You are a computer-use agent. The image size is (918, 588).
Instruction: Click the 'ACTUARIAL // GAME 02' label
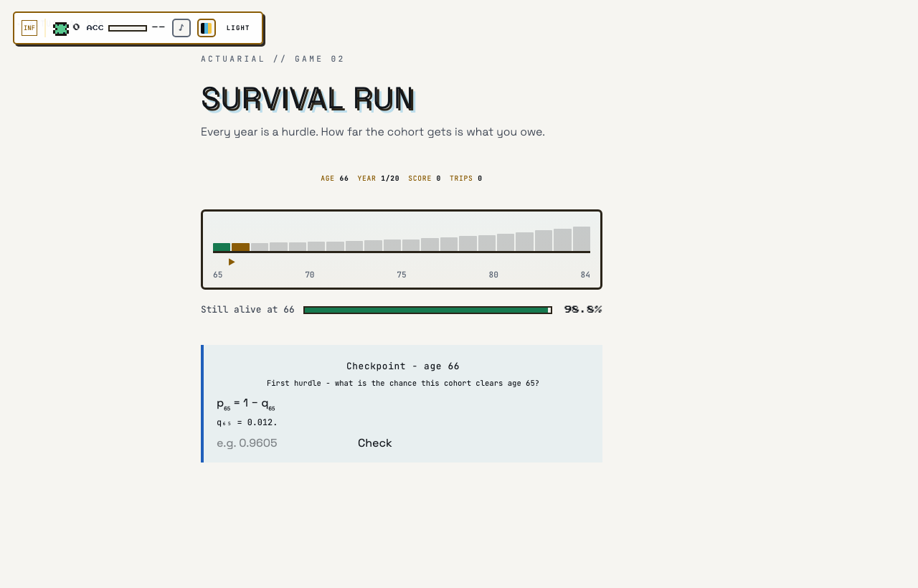(273, 59)
